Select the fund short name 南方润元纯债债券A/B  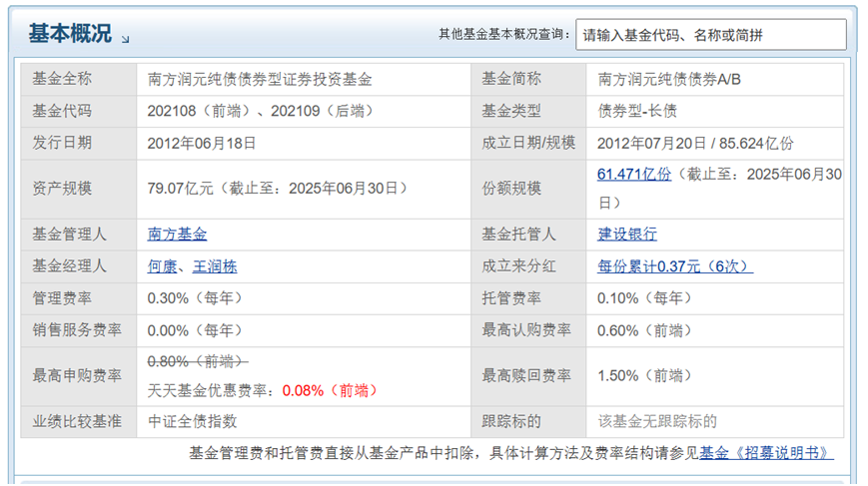tap(668, 80)
